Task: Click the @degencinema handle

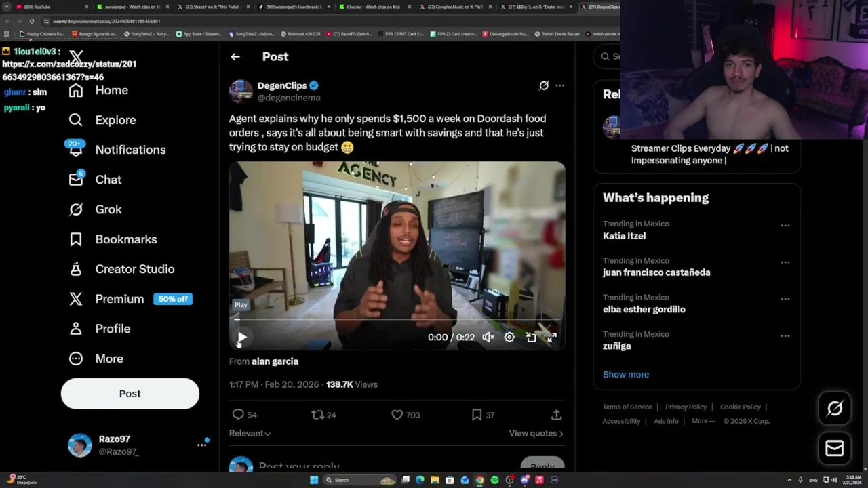Action: (x=289, y=98)
